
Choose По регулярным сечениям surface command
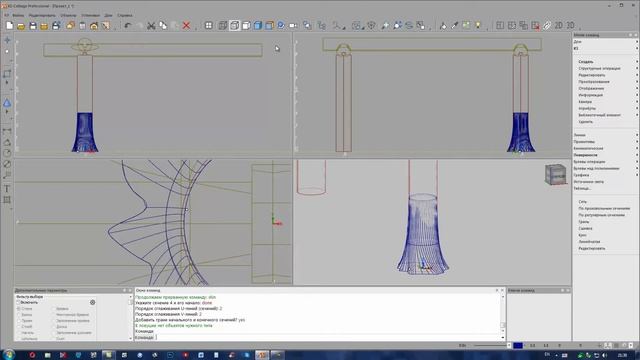point(602,215)
